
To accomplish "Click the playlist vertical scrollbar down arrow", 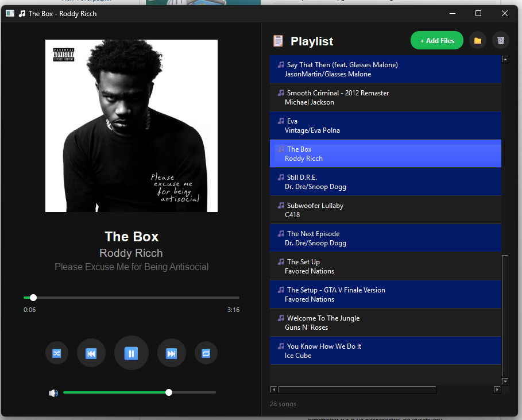I will coord(505,382).
